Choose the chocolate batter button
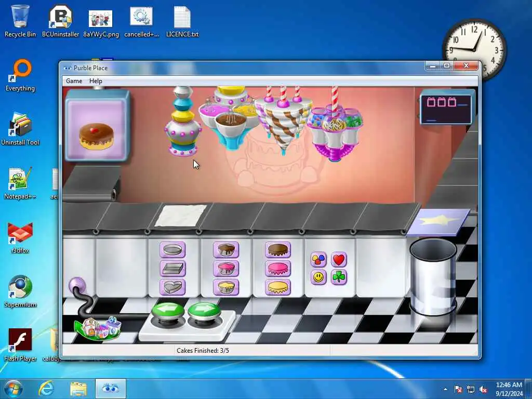 226,250
